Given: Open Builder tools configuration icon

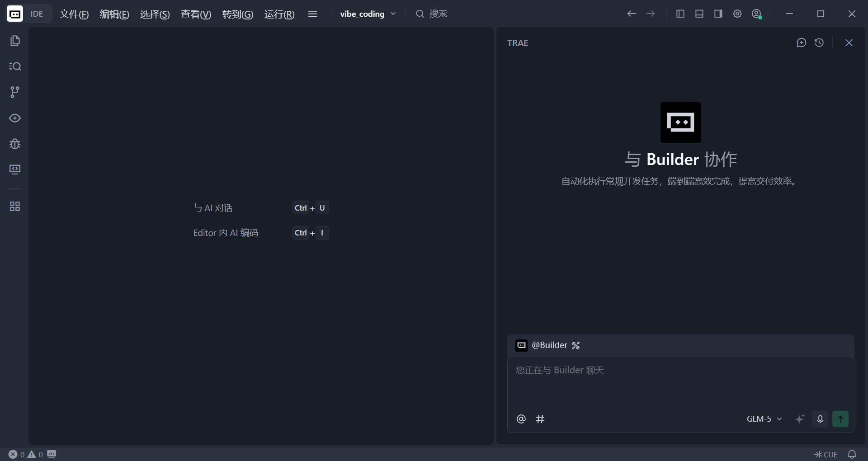Looking at the screenshot, I should coord(576,345).
